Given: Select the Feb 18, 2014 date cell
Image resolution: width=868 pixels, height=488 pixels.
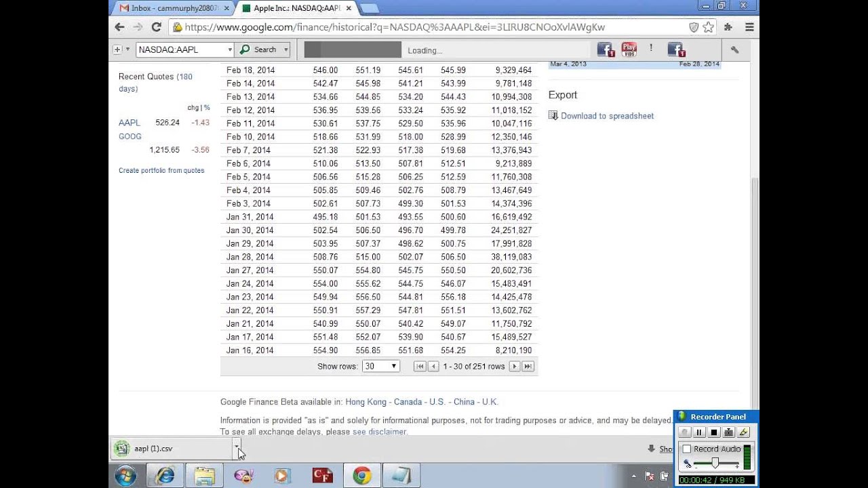Looking at the screenshot, I should [x=250, y=70].
